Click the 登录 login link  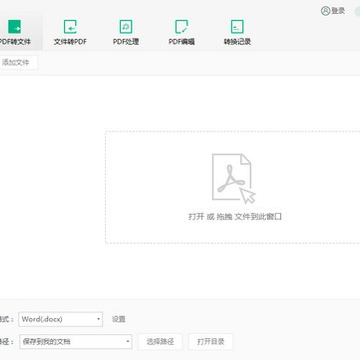tap(338, 11)
